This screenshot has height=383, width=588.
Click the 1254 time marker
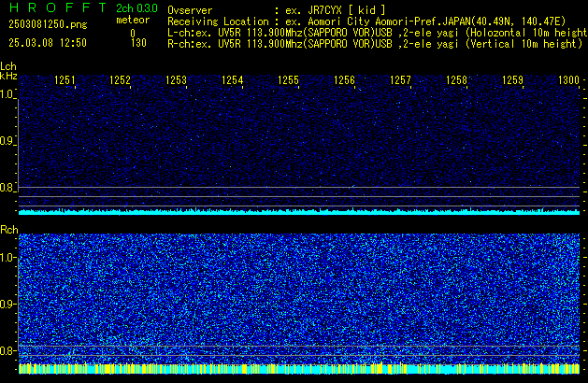point(233,80)
